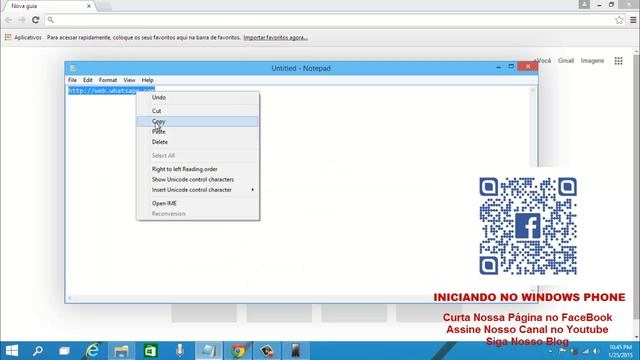
Task: Open the photo app icon on the taskbar
Action: 267,351
